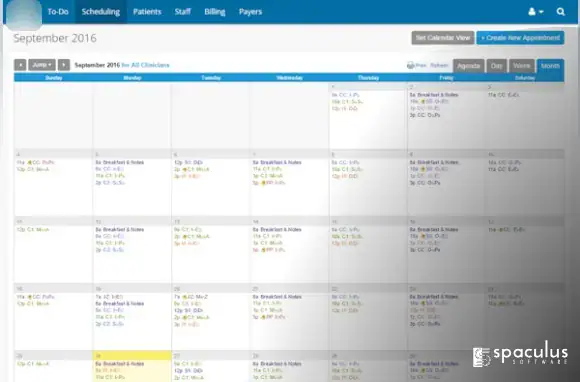The width and height of the screenshot is (580, 382).
Task: Open the Jump dropdown
Action: point(42,65)
